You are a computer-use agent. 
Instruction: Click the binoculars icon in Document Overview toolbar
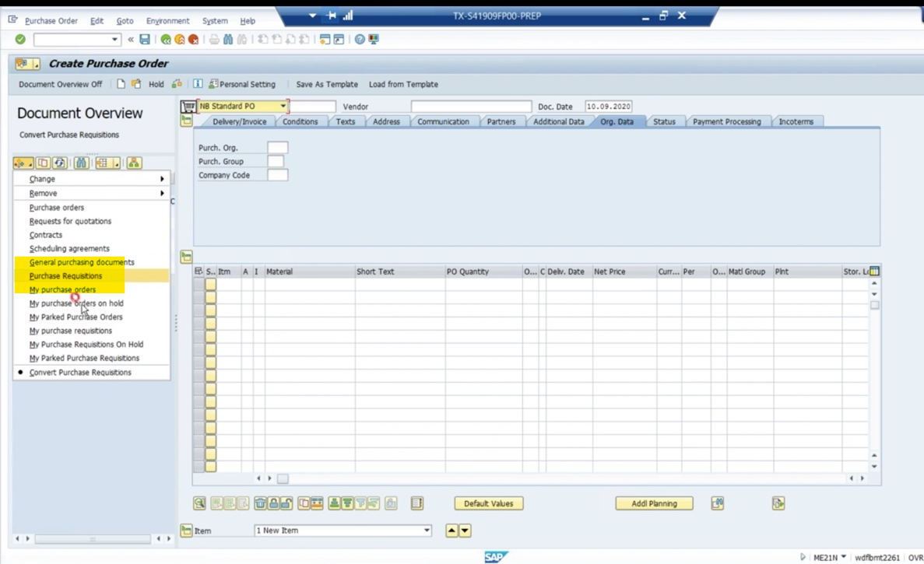[x=81, y=163]
